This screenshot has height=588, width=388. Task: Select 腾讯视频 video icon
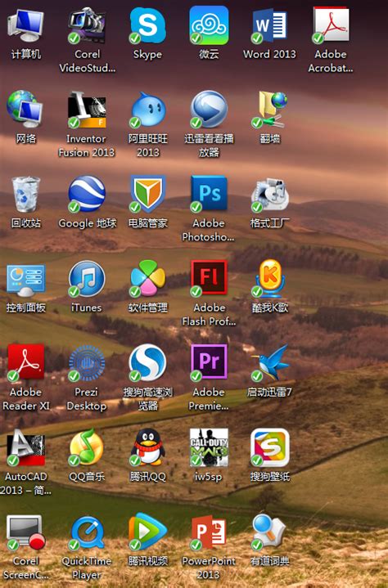148,532
